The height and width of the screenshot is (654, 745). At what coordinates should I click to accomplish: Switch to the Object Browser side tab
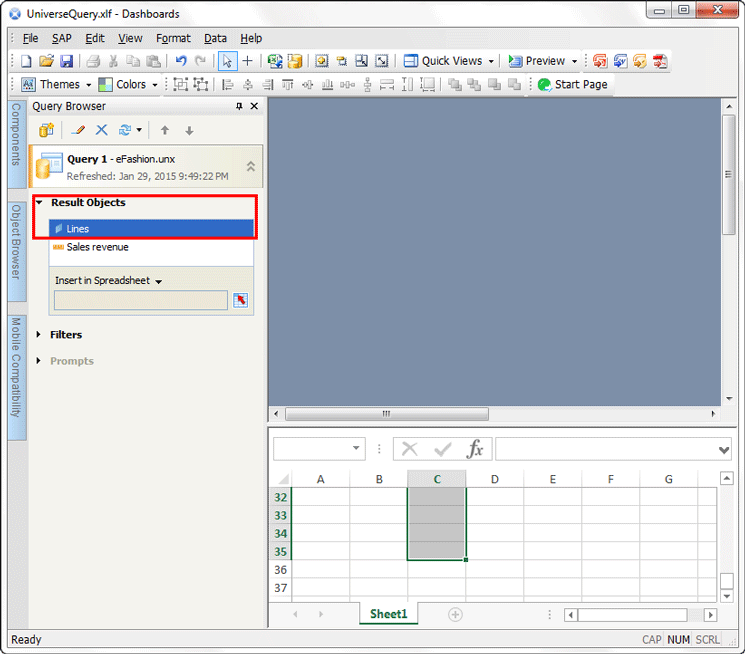(17, 243)
